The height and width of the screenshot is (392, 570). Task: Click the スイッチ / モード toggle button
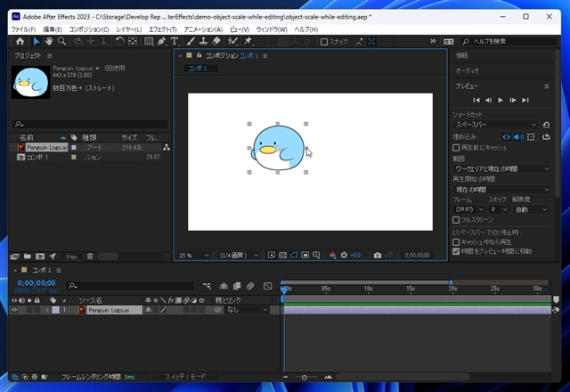coord(184,377)
